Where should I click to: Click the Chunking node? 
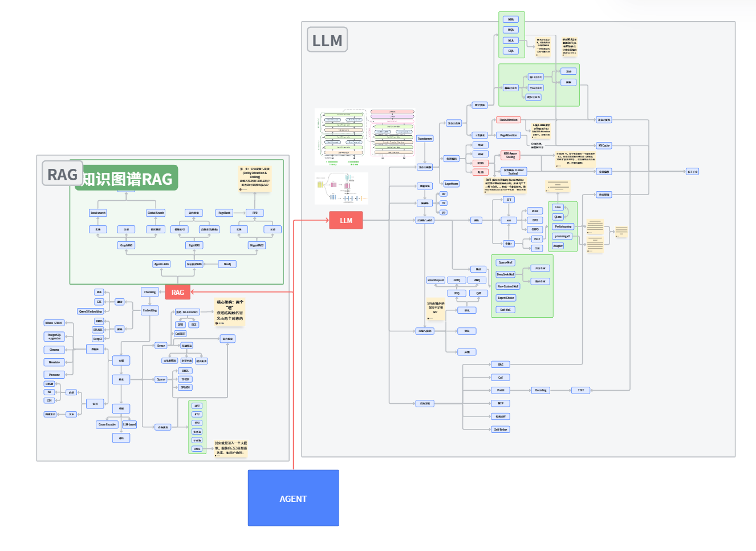[x=150, y=292]
